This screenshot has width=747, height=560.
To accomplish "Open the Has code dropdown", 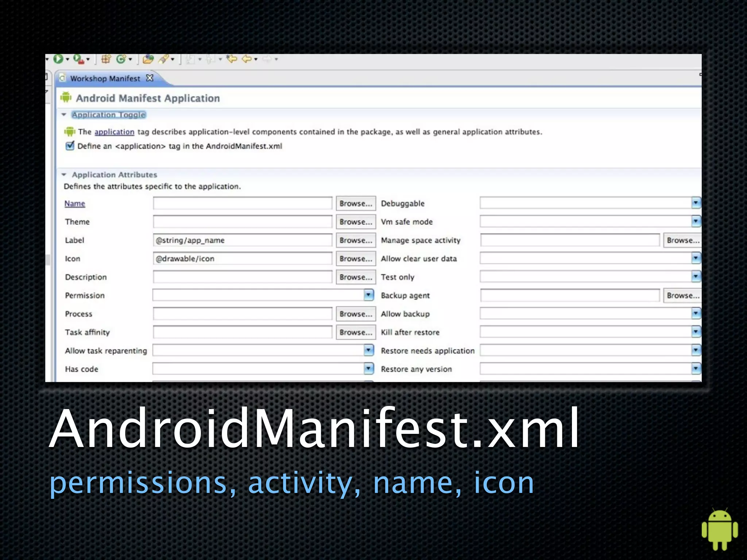I will (x=369, y=368).
